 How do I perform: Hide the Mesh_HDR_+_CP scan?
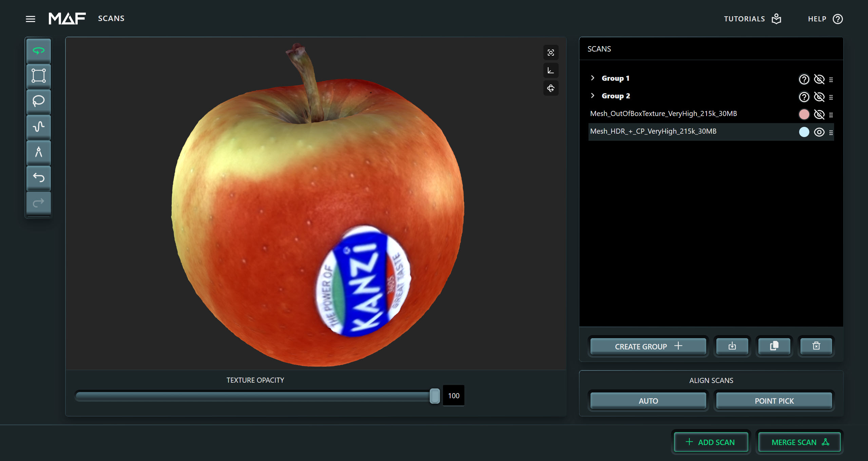tap(819, 132)
